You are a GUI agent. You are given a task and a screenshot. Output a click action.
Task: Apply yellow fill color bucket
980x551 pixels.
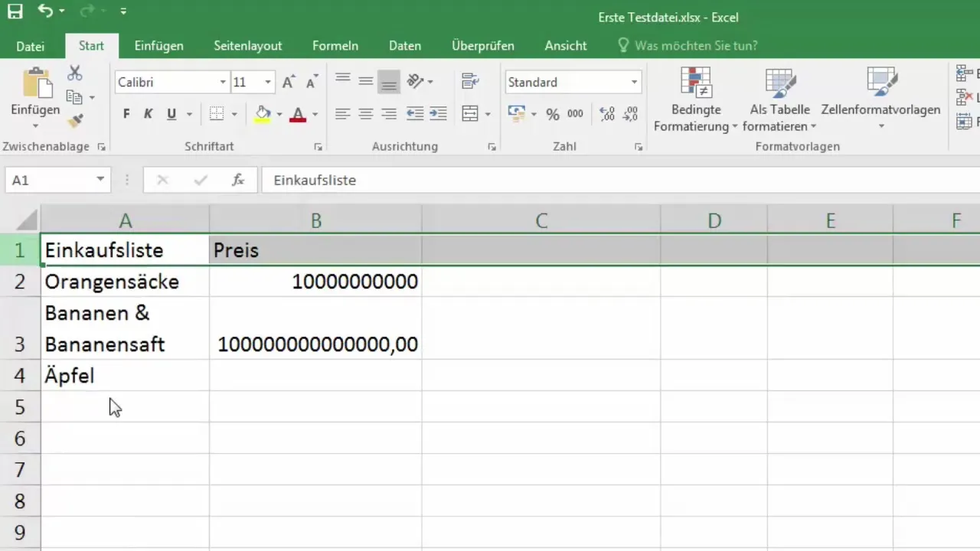263,114
